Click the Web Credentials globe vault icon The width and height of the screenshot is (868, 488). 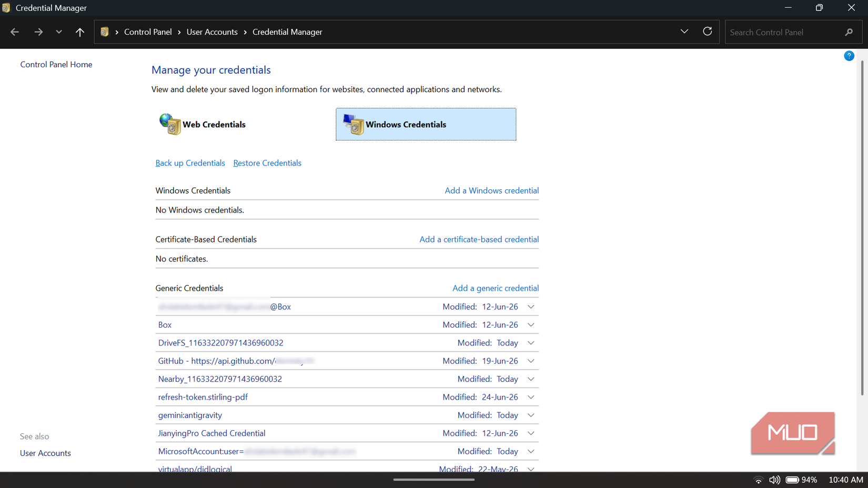coord(170,124)
